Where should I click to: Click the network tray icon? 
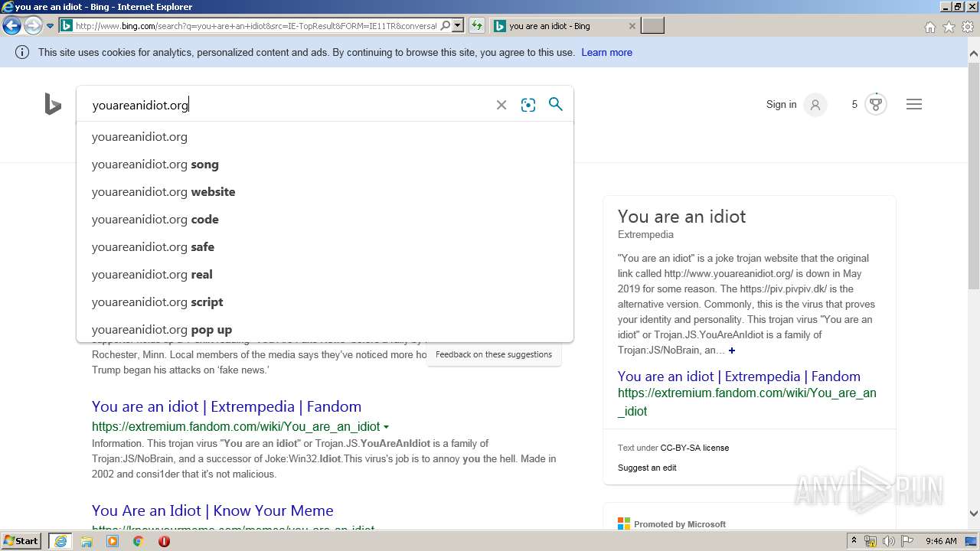871,541
